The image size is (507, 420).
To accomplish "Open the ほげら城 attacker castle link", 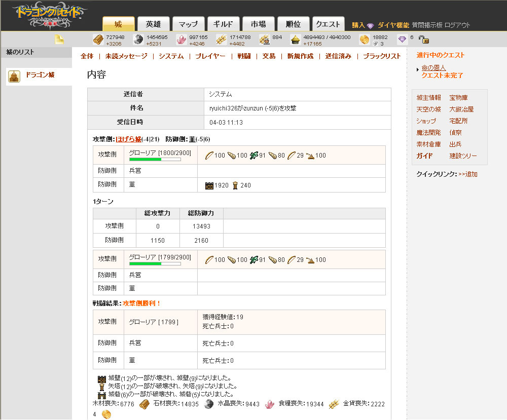I will (x=128, y=139).
